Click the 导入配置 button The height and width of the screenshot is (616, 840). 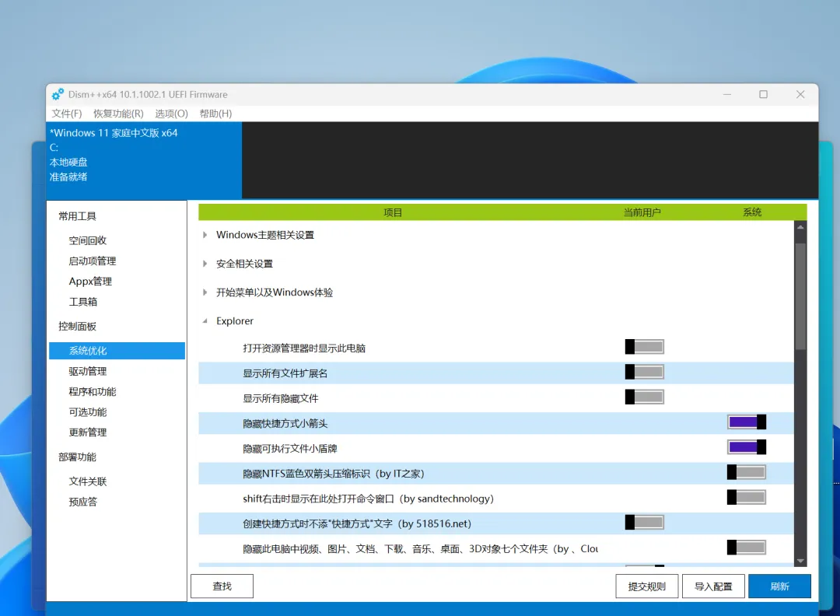[713, 586]
